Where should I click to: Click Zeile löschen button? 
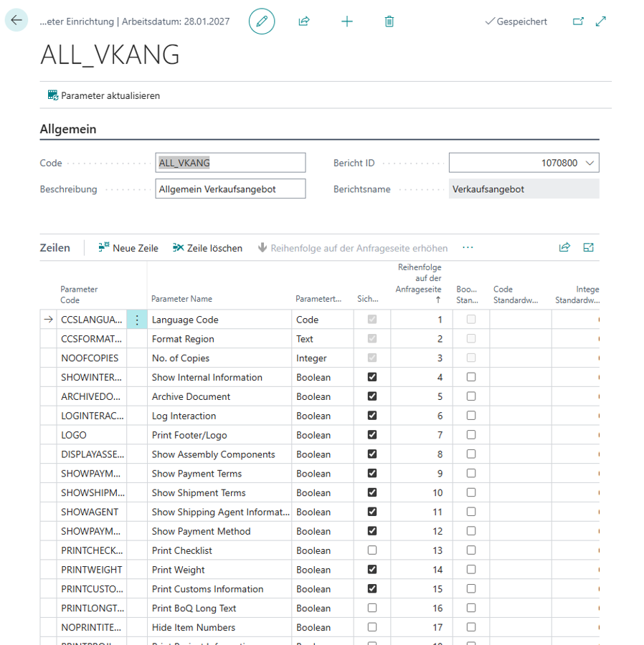pyautogui.click(x=207, y=248)
